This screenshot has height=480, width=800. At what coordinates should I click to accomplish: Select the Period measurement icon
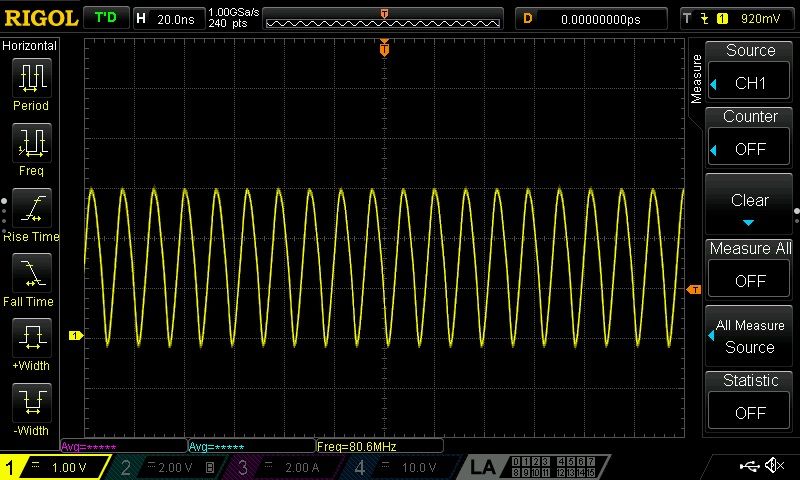32,78
